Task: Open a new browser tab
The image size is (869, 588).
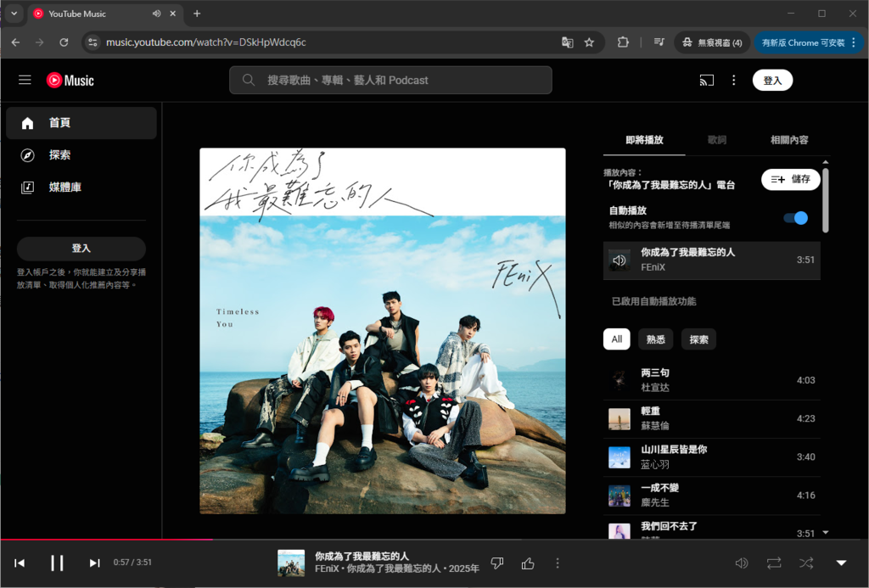Action: point(197,14)
